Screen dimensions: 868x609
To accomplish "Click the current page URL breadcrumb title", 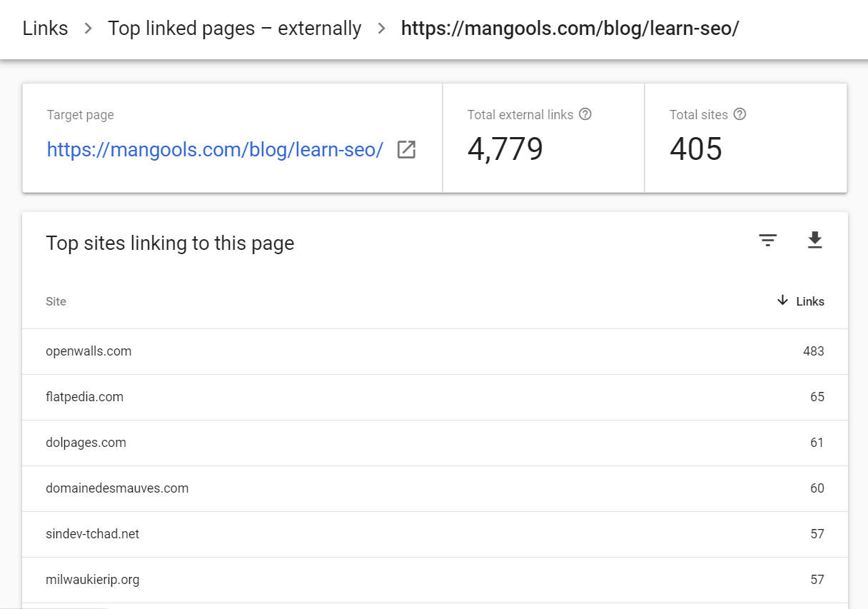I will [570, 29].
